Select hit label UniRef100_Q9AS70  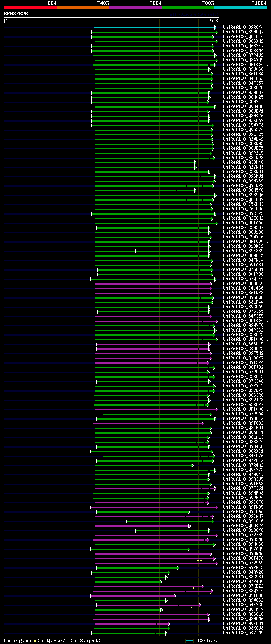coord(243,130)
